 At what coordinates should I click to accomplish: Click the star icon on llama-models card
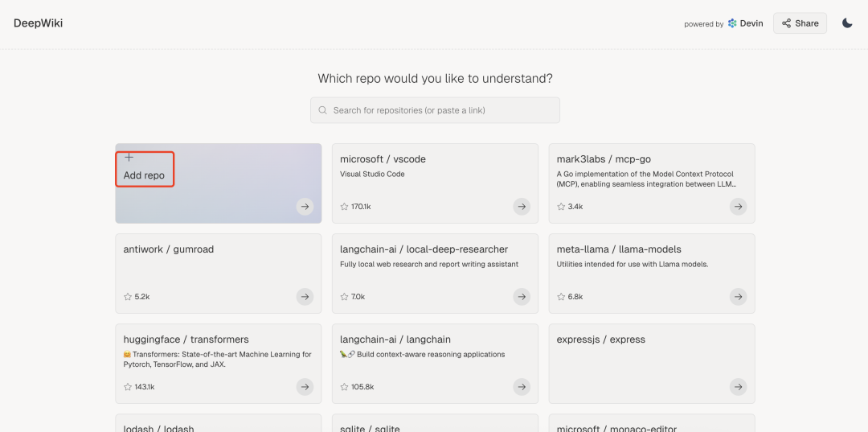tap(561, 297)
